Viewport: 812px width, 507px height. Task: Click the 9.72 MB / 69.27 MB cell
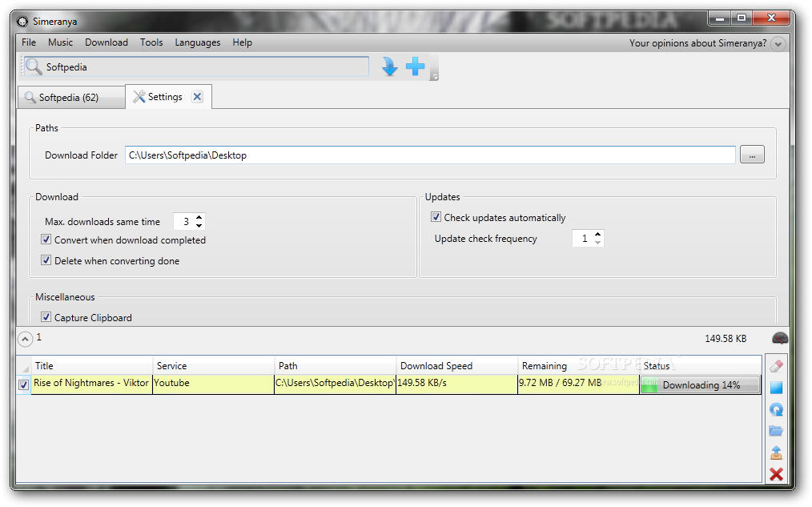[x=578, y=383]
